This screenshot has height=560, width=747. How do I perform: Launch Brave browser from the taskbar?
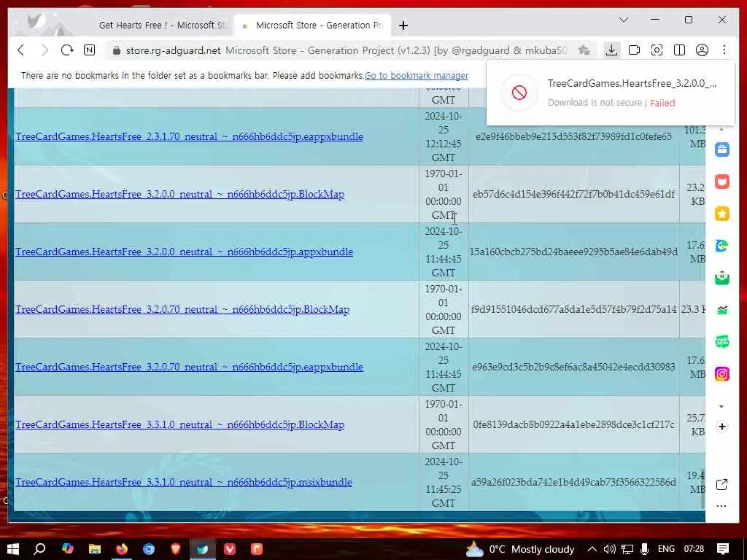[x=176, y=549]
